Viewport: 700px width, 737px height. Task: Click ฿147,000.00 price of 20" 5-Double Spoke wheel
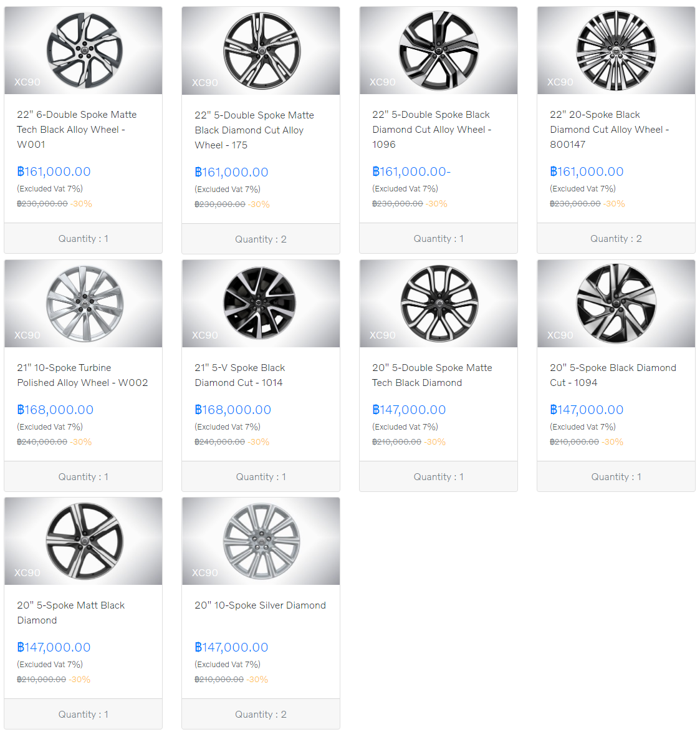[x=409, y=410]
